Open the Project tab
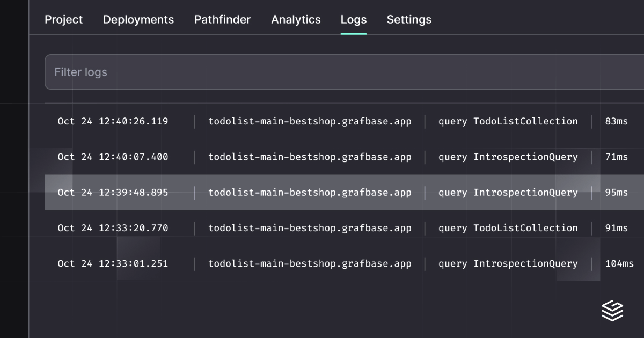Image resolution: width=644 pixels, height=338 pixels. click(x=63, y=20)
